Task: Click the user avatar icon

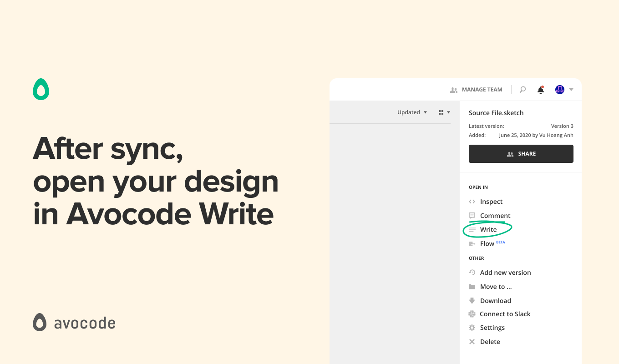Action: (560, 90)
